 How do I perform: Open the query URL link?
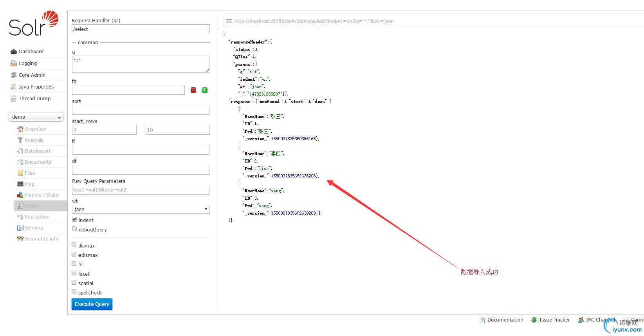click(x=314, y=21)
